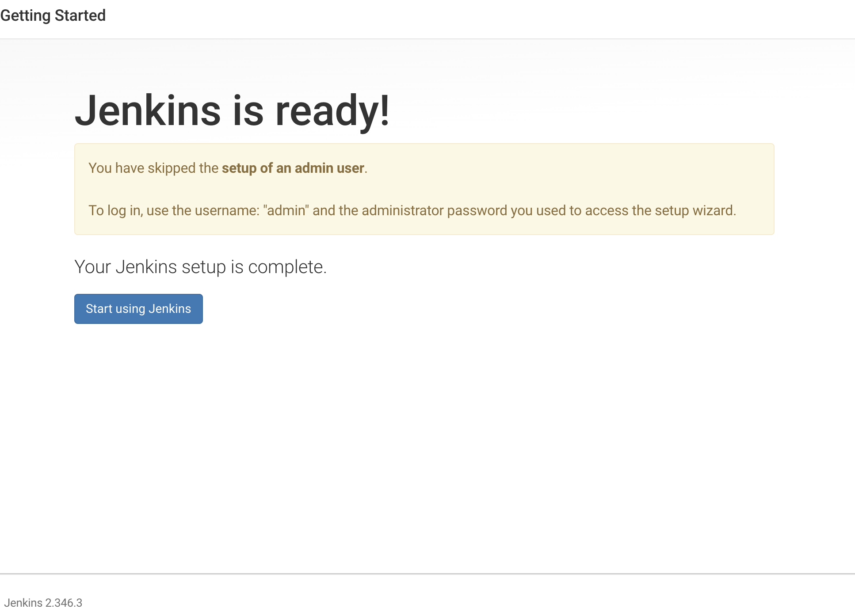Click the word 'skipped' in the yellow alert
The height and width of the screenshot is (616, 855).
172,168
